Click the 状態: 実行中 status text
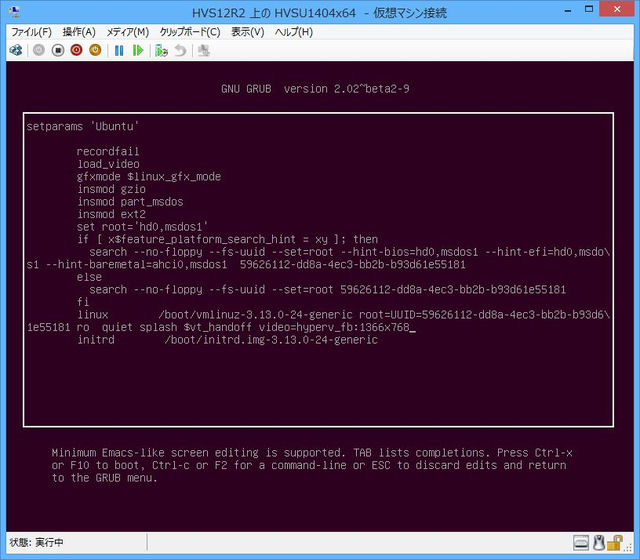The image size is (640, 560). (x=36, y=542)
